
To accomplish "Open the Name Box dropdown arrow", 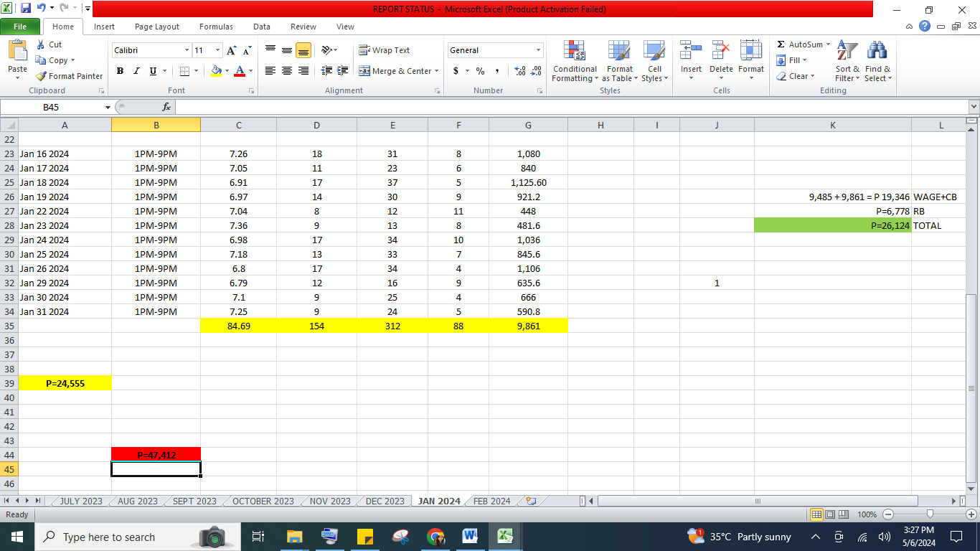I will [108, 107].
